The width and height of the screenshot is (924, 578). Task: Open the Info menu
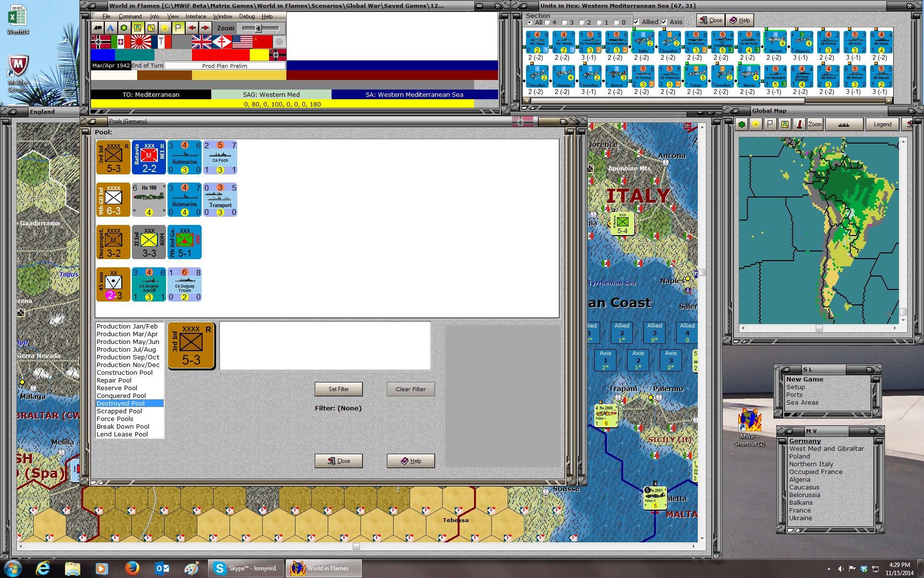coord(154,16)
